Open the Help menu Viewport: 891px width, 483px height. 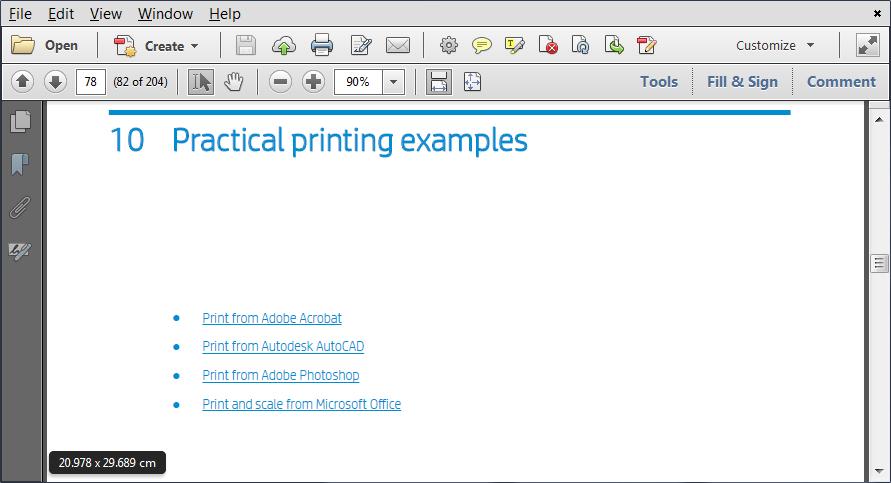click(x=224, y=14)
